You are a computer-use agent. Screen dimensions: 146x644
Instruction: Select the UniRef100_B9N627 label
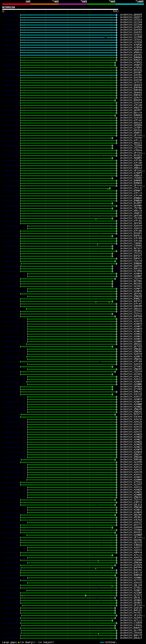[131, 299]
